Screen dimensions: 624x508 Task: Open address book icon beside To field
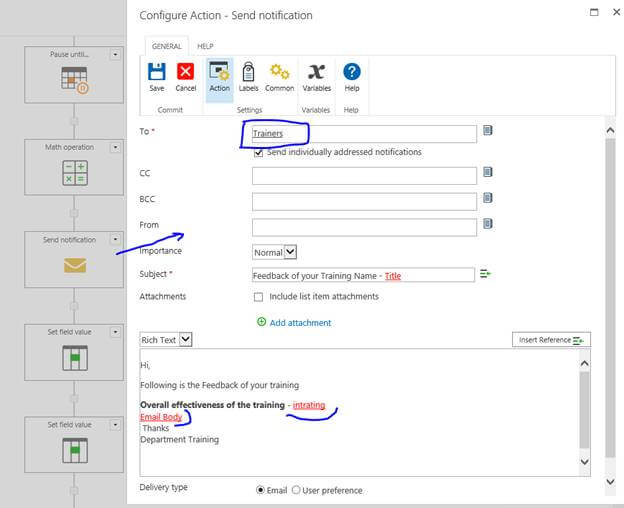(488, 130)
